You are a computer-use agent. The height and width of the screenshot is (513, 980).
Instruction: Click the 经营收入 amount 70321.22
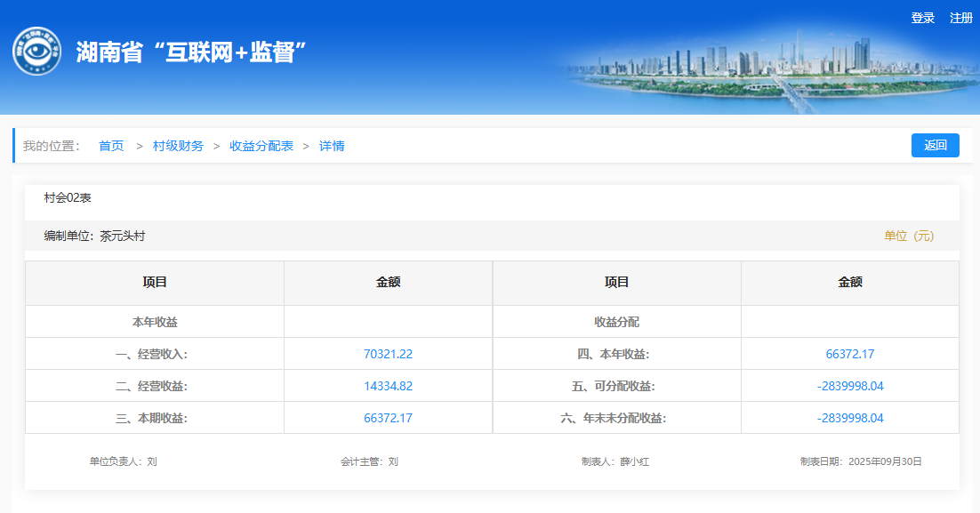coord(388,354)
